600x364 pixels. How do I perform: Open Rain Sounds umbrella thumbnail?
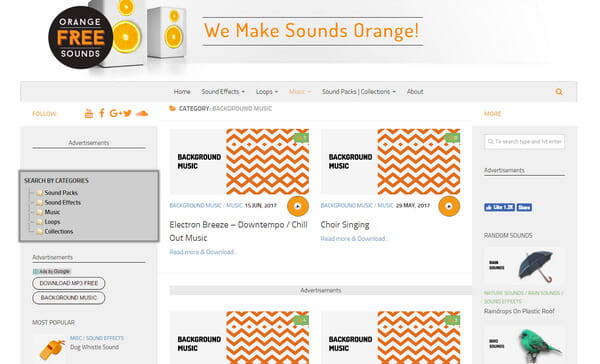(524, 266)
